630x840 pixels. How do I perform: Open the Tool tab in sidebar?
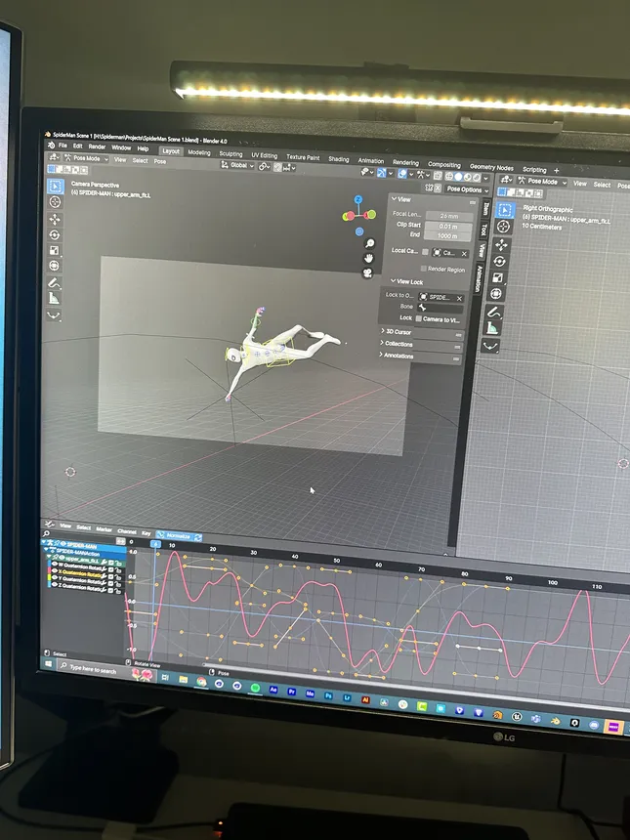(x=483, y=229)
